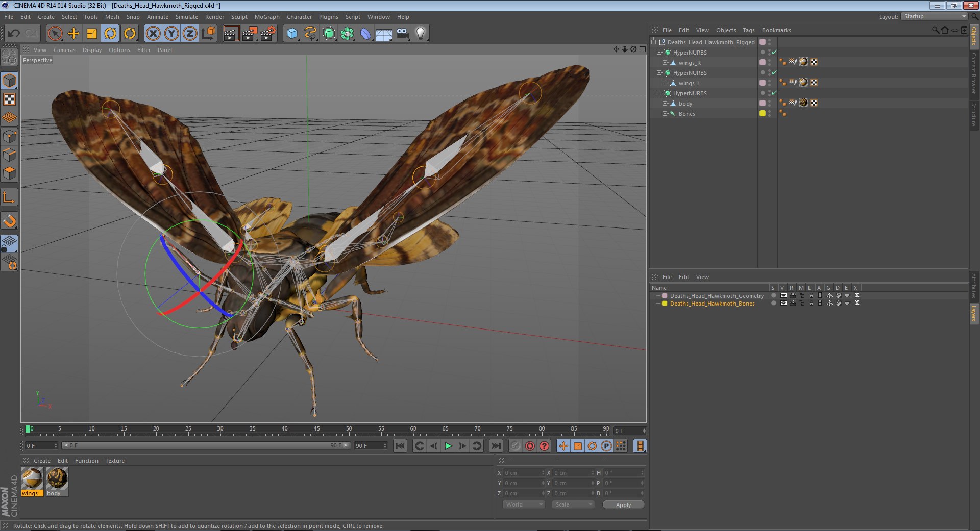The width and height of the screenshot is (980, 531).
Task: Go to start of animation
Action: click(x=400, y=446)
